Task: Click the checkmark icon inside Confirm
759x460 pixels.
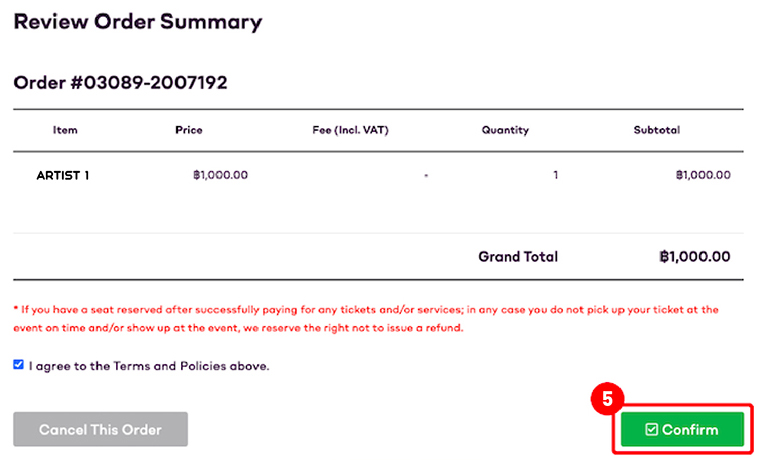Action: [652, 429]
